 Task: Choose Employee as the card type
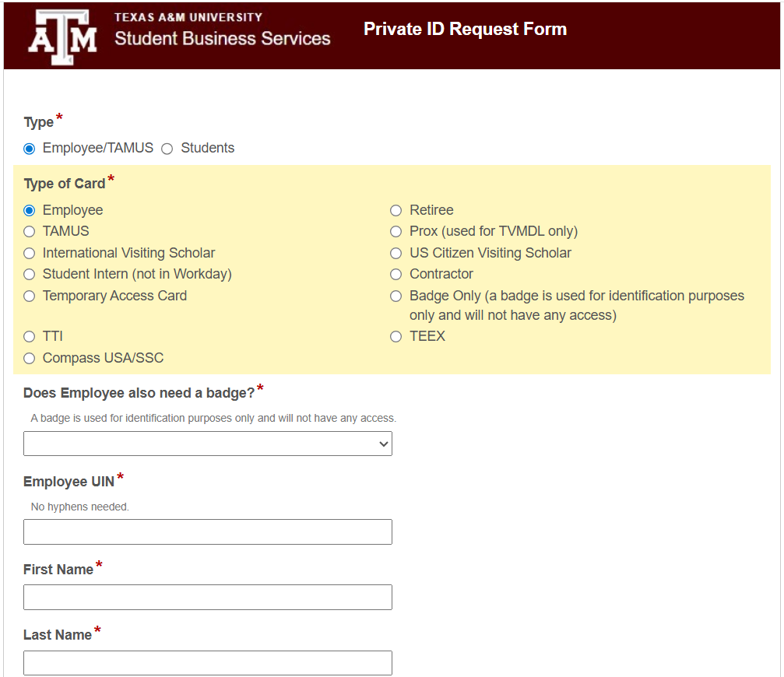pos(29,210)
